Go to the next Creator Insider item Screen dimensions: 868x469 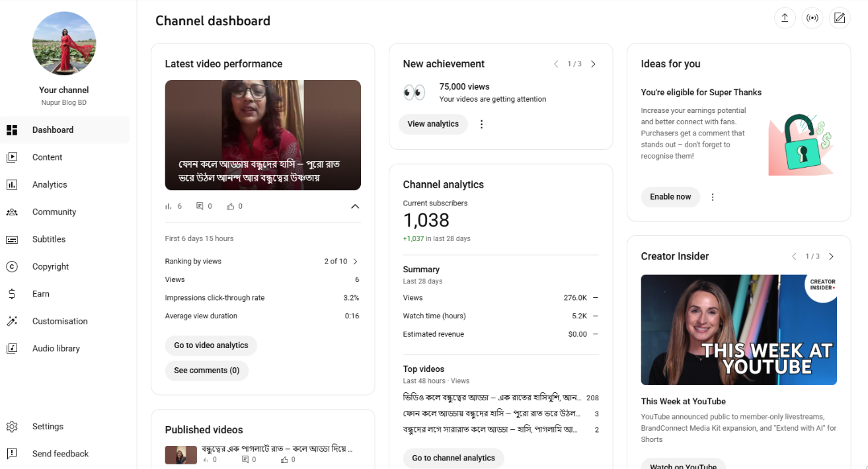point(831,256)
